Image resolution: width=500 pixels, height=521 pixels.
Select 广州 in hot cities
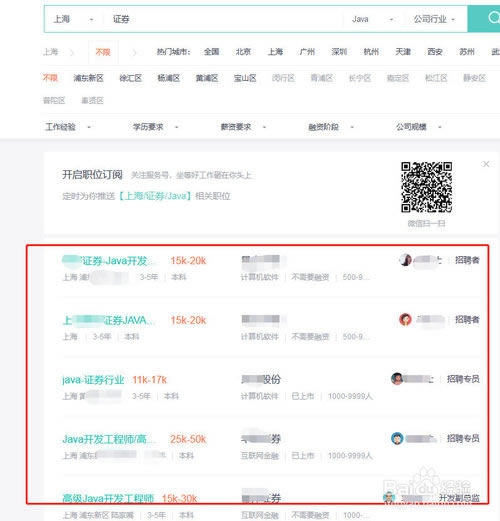(x=307, y=52)
